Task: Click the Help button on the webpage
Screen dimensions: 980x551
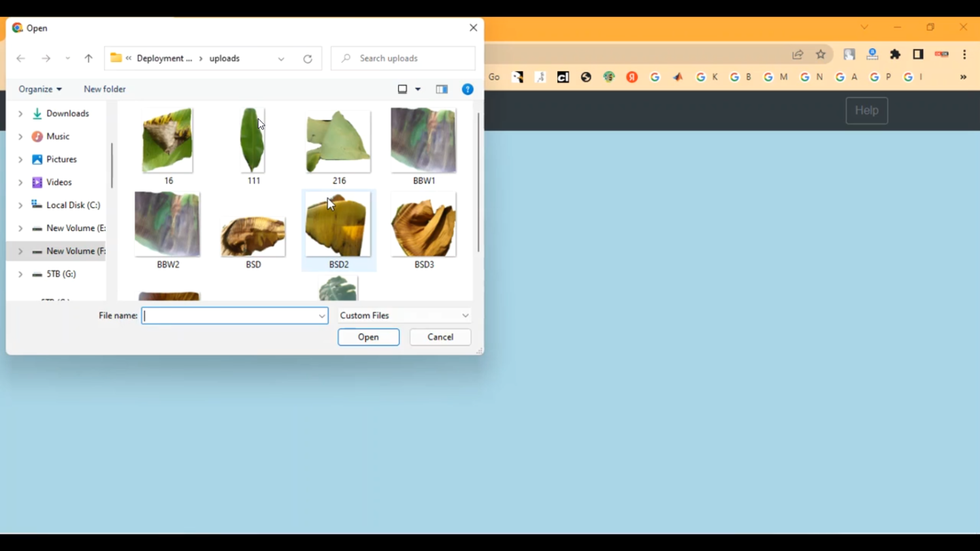Action: pos(867,111)
